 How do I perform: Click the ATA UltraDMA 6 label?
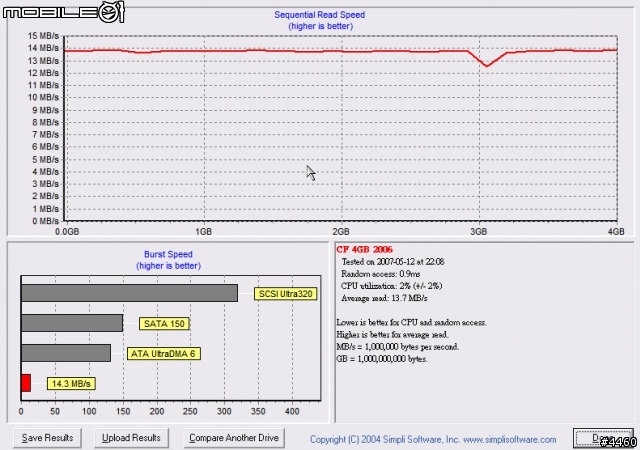click(164, 354)
